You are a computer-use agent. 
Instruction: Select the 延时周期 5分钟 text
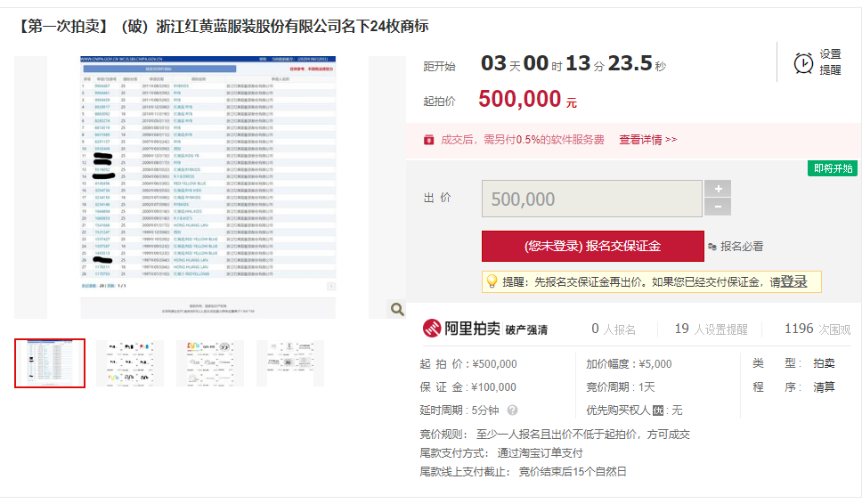(x=459, y=410)
